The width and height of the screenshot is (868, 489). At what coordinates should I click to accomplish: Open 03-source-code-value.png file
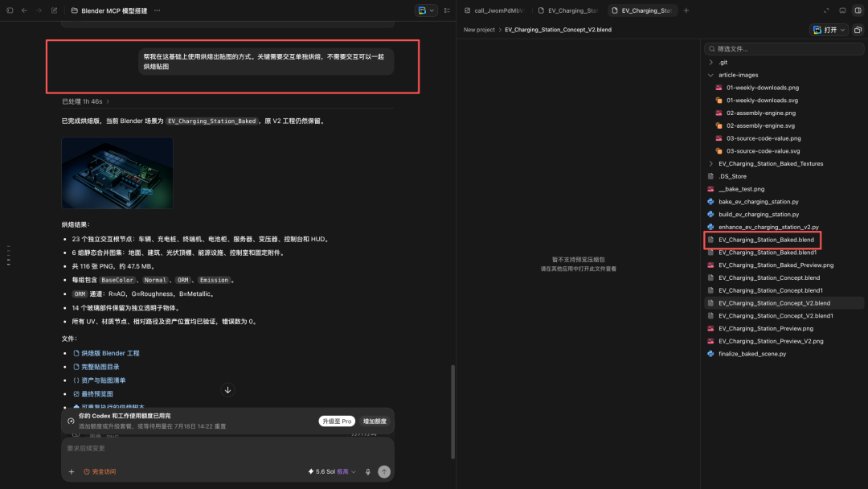pyautogui.click(x=764, y=138)
